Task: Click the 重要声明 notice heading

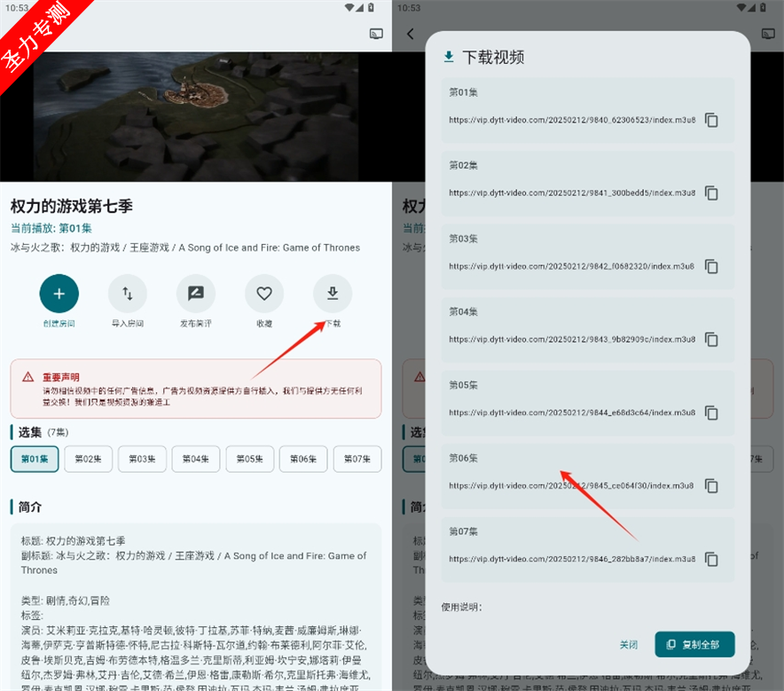Action: click(60, 377)
